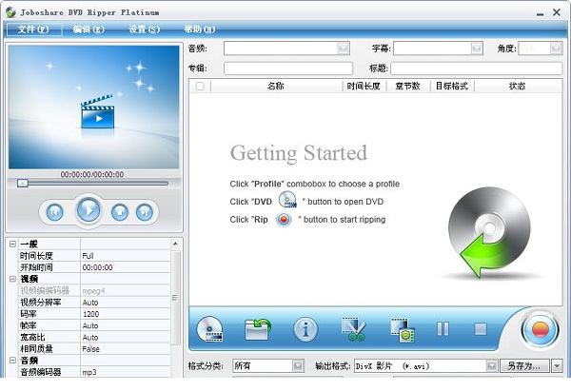Click the 章节数 column header
This screenshot has height=392, width=571.
click(x=408, y=87)
